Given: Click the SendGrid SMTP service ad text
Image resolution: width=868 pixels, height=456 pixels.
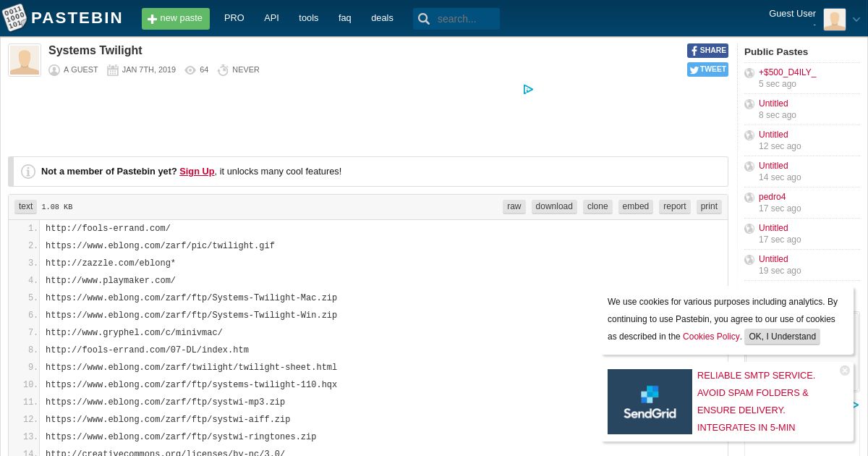Looking at the screenshot, I should 756,402.
